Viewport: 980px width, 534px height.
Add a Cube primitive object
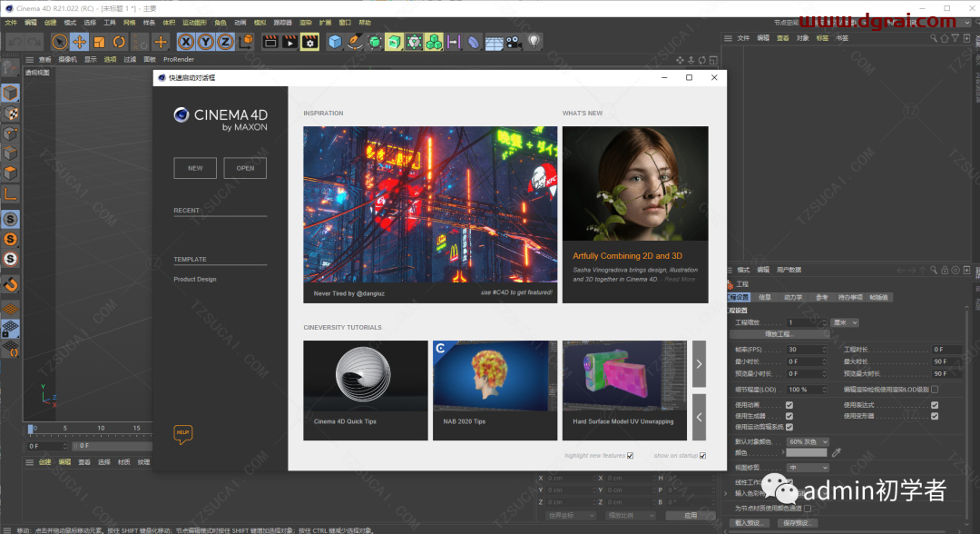pyautogui.click(x=335, y=42)
